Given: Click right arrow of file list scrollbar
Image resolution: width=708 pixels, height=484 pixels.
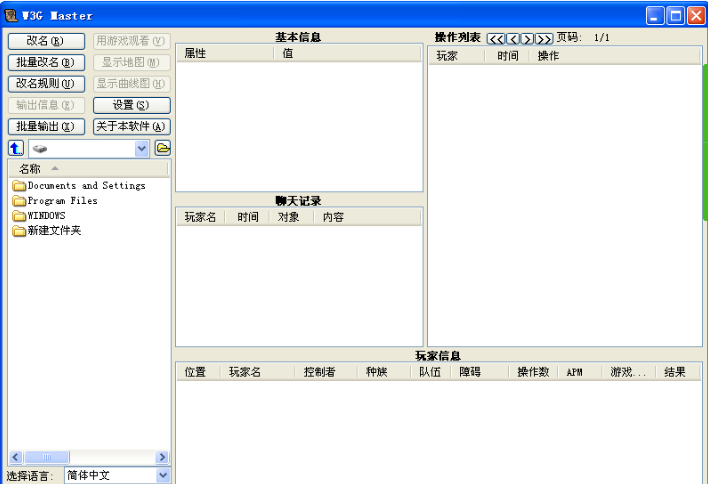Looking at the screenshot, I should click(162, 457).
